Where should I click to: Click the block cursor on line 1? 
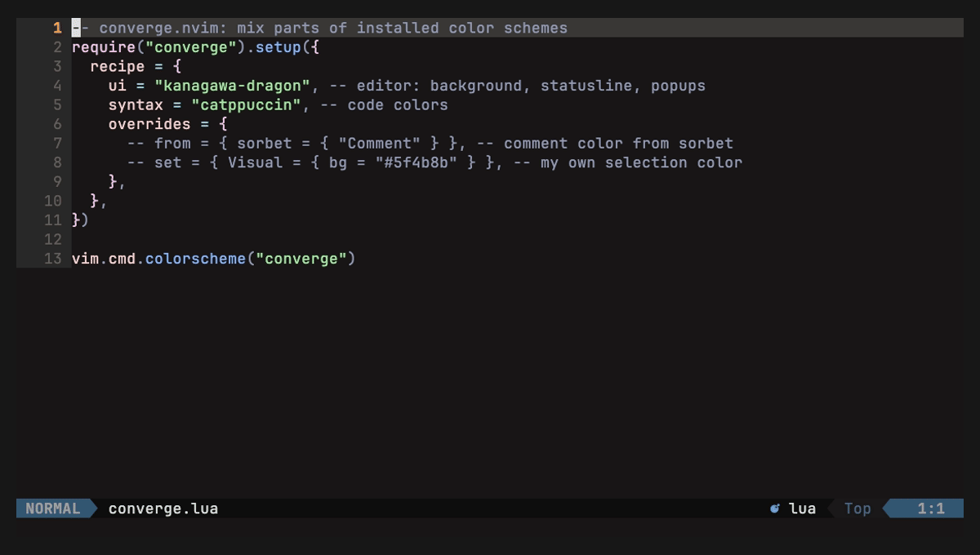76,28
